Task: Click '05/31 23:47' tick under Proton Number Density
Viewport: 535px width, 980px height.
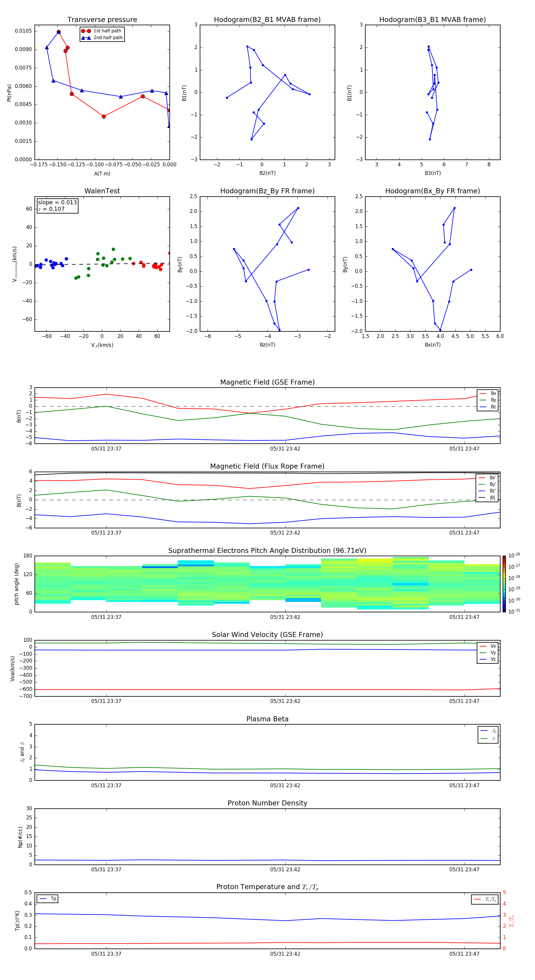Action: pos(464,870)
